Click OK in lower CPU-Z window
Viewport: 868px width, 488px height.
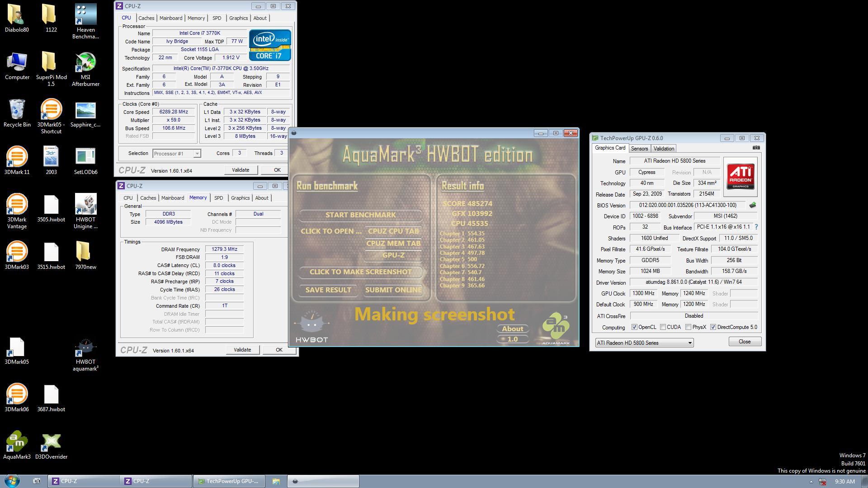pyautogui.click(x=279, y=350)
